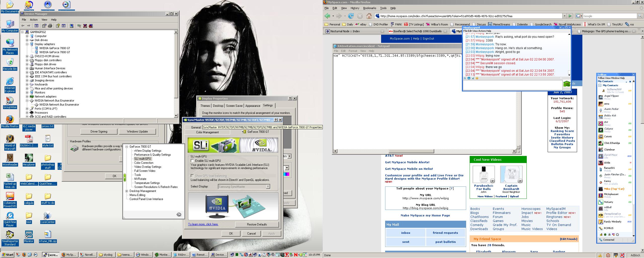The height and width of the screenshot is (258, 644).
Task: Click Cancel in SyncMaster properties dialog
Action: pyautogui.click(x=251, y=234)
